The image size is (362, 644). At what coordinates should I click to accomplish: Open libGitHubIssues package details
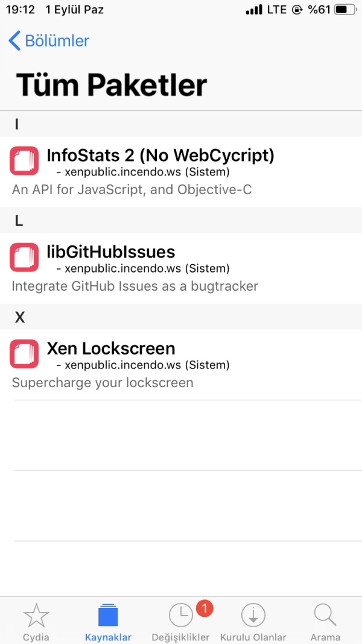(111, 252)
